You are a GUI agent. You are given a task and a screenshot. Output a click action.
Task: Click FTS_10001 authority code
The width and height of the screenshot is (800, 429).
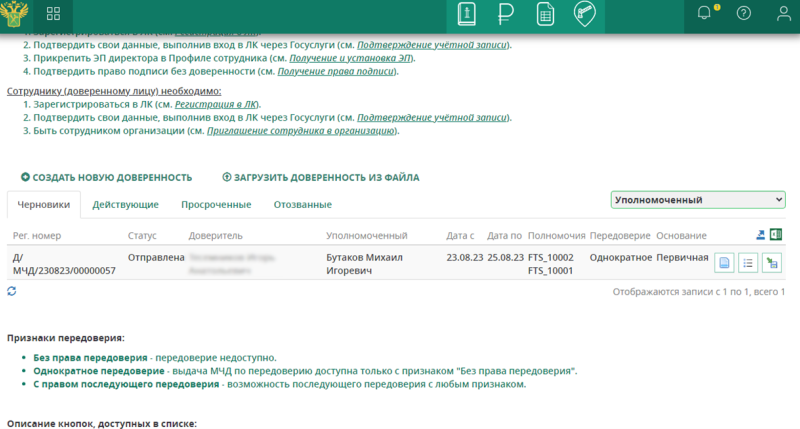(551, 271)
